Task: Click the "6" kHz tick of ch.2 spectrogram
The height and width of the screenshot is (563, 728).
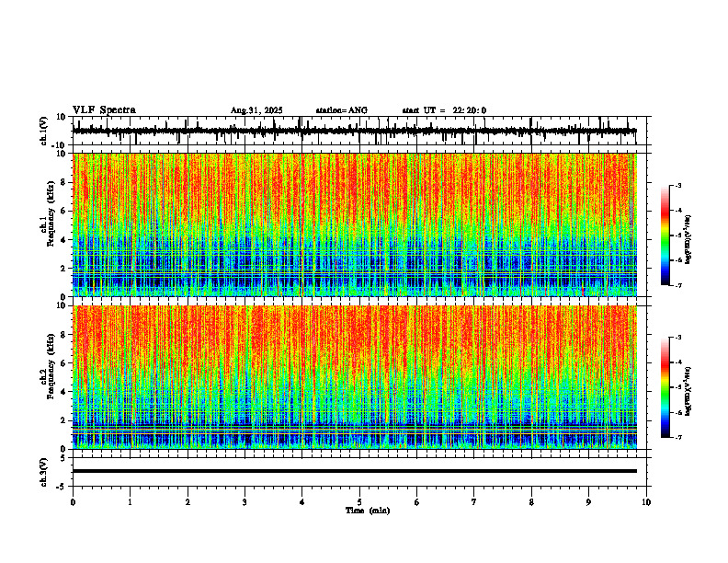Action: [x=64, y=362]
